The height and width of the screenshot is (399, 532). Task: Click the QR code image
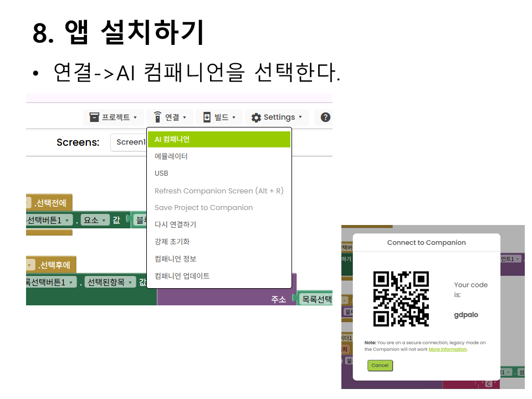401,299
